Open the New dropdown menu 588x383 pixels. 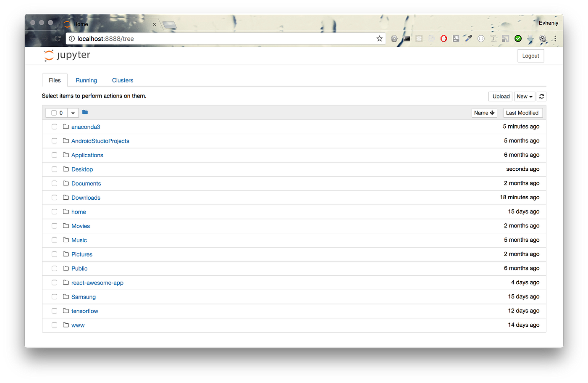click(x=524, y=96)
